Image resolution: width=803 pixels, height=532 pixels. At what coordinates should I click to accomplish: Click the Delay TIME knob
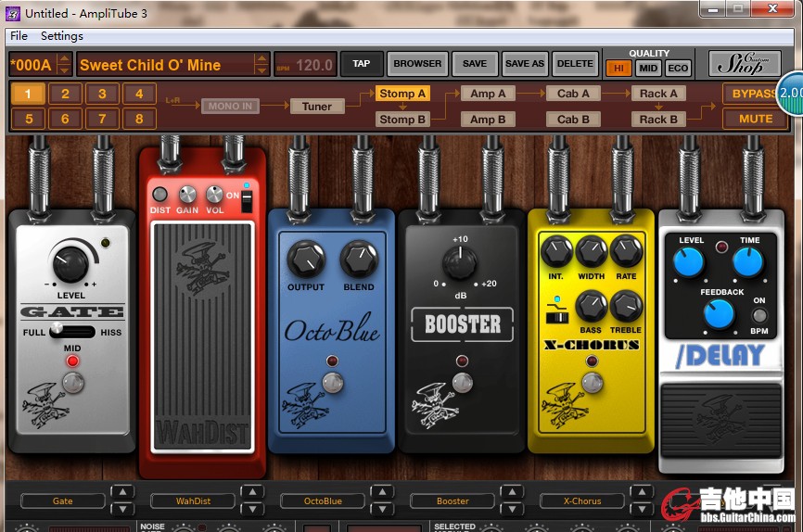coord(748,262)
